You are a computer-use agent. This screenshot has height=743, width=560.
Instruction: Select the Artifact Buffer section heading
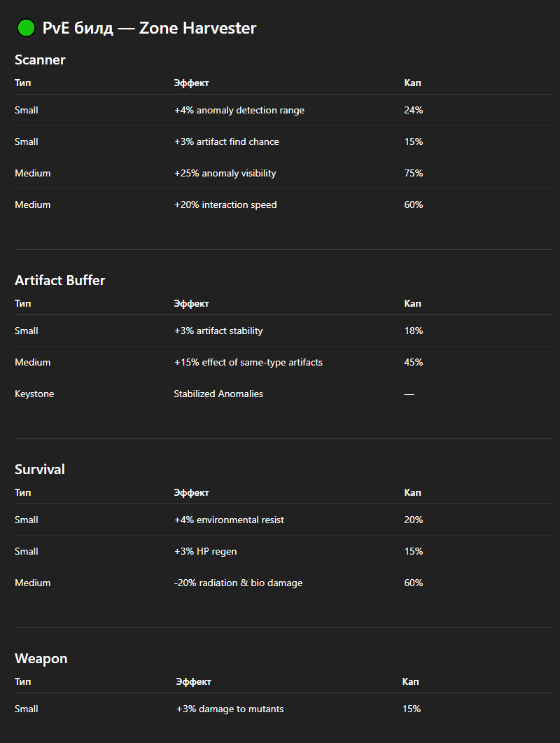(x=59, y=280)
